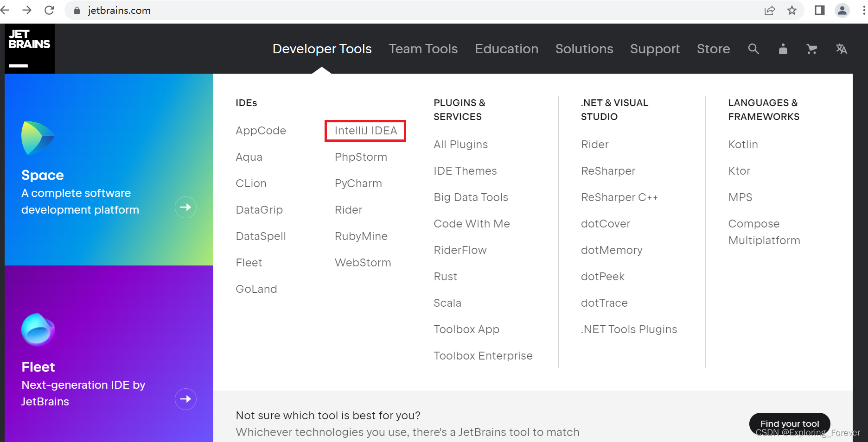Click the share page icon in address bar
This screenshot has height=442, width=868.
pos(770,10)
